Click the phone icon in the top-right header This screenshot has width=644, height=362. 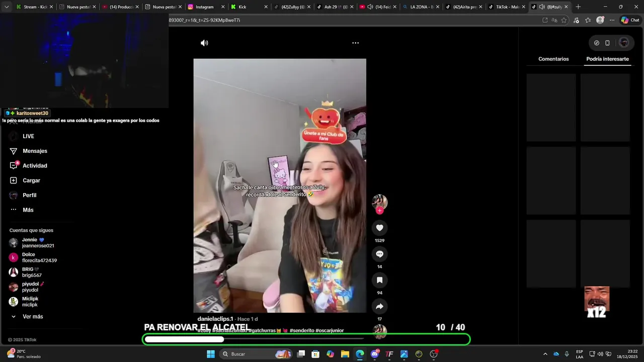tap(607, 43)
